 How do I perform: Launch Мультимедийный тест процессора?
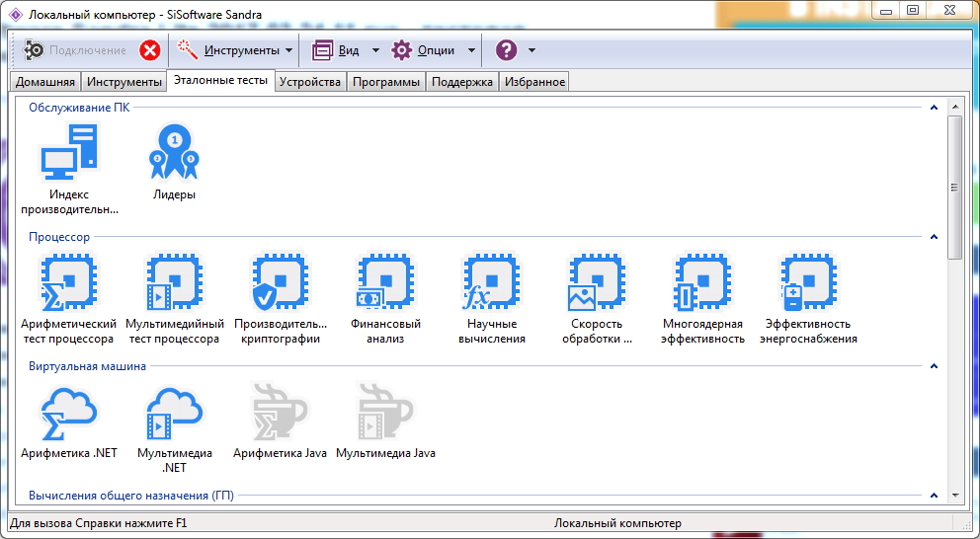tap(174, 282)
